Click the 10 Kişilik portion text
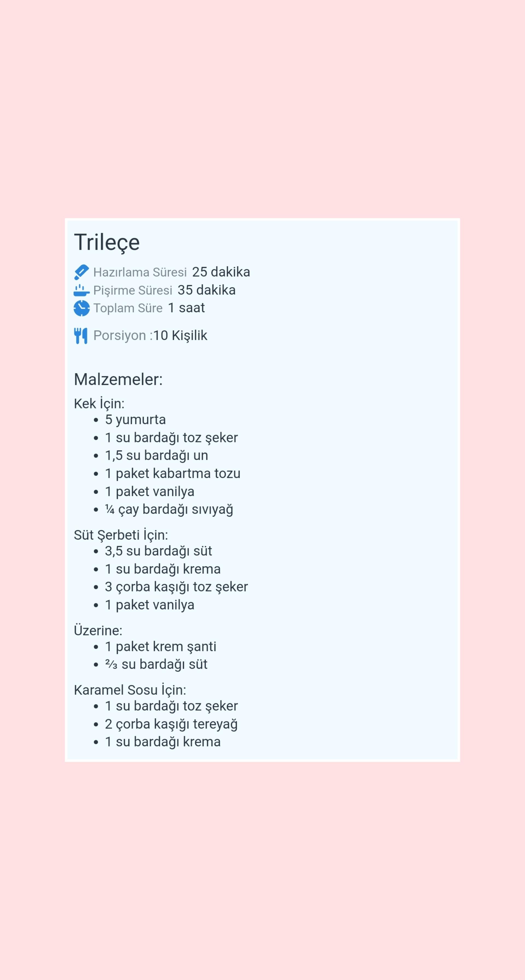 180,336
